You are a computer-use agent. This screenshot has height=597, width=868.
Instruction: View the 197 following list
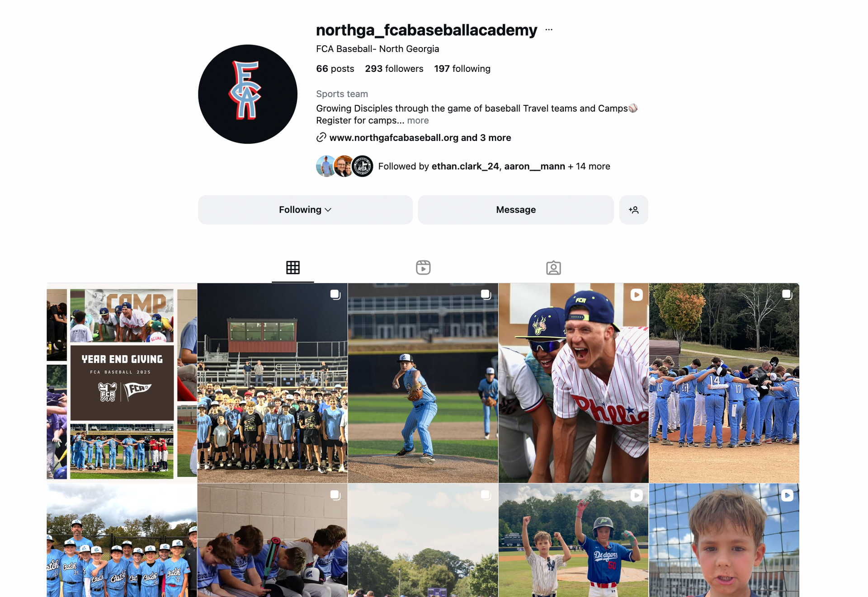pos(462,69)
